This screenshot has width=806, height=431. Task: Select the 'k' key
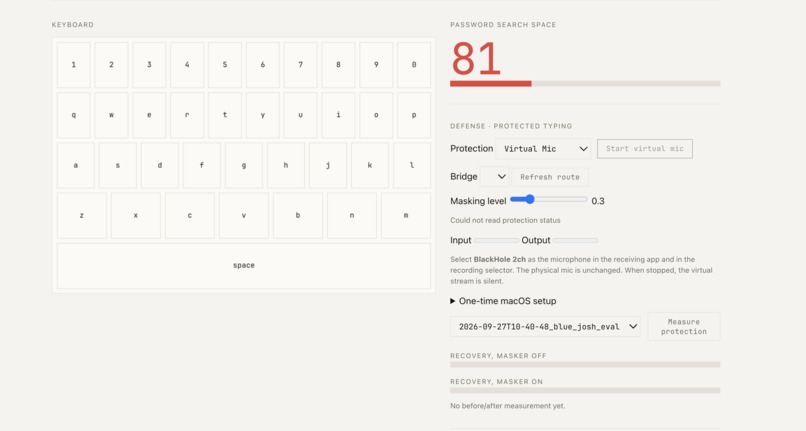pos(370,166)
